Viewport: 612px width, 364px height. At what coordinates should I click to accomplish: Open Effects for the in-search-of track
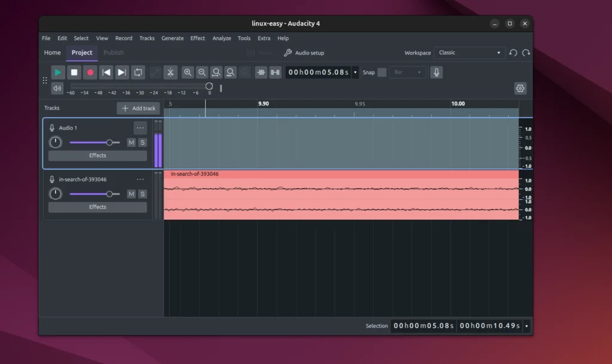pos(97,207)
